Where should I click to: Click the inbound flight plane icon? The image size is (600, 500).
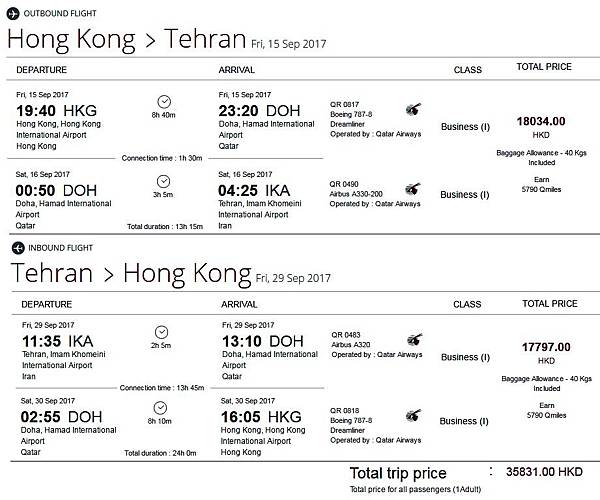tap(16, 246)
